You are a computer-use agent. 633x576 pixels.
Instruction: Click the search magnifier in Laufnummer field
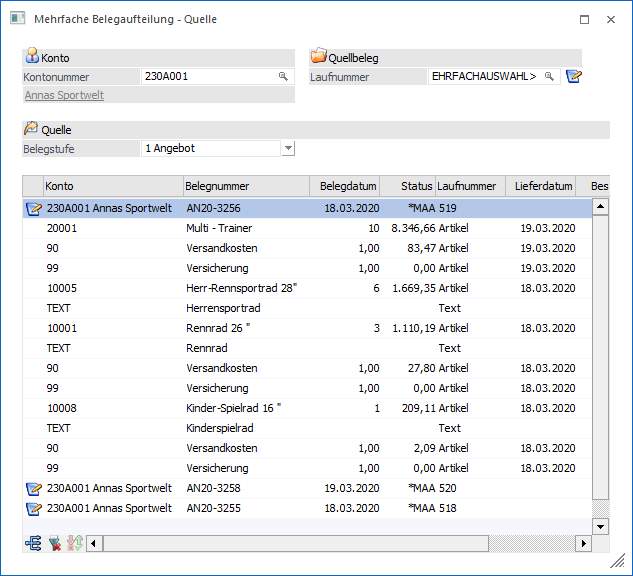(549, 76)
